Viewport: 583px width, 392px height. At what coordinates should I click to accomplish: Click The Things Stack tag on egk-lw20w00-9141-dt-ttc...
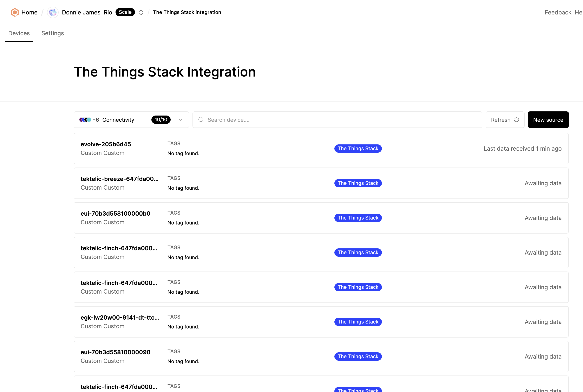(x=358, y=322)
